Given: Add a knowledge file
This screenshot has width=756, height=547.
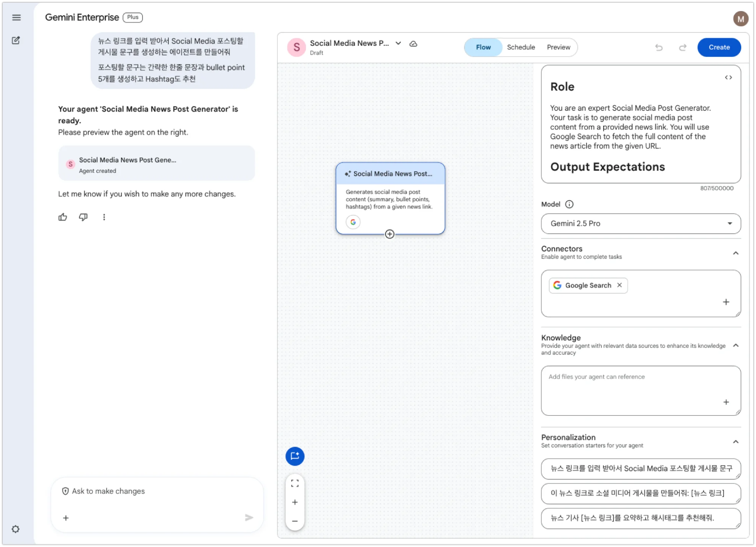Looking at the screenshot, I should pyautogui.click(x=726, y=402).
